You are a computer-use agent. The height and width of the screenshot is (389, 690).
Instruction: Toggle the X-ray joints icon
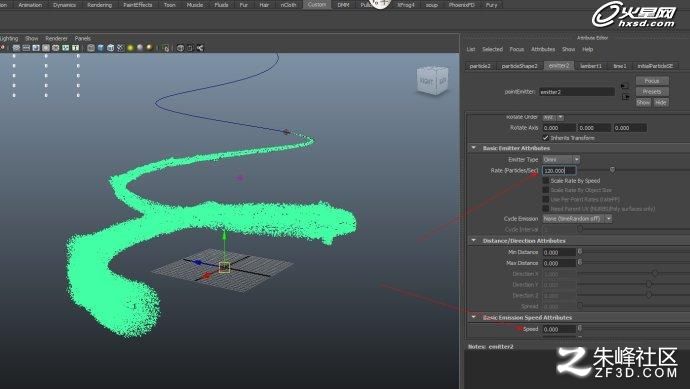point(200,48)
